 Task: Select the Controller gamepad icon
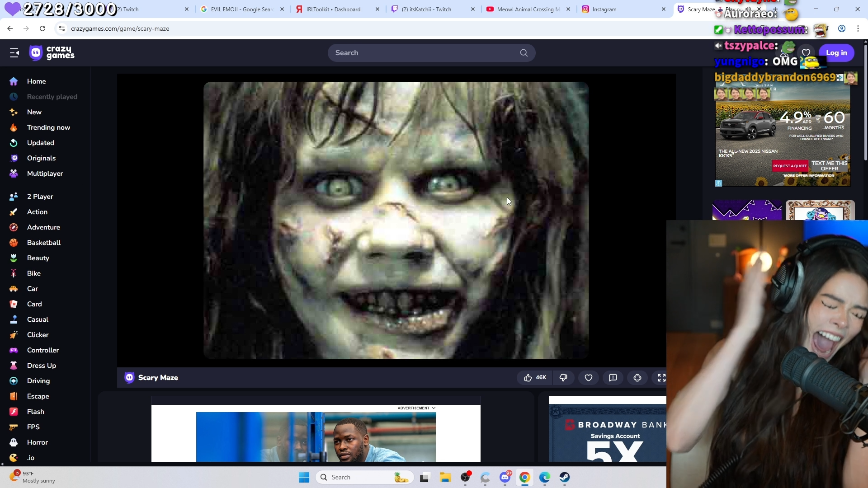(14, 350)
